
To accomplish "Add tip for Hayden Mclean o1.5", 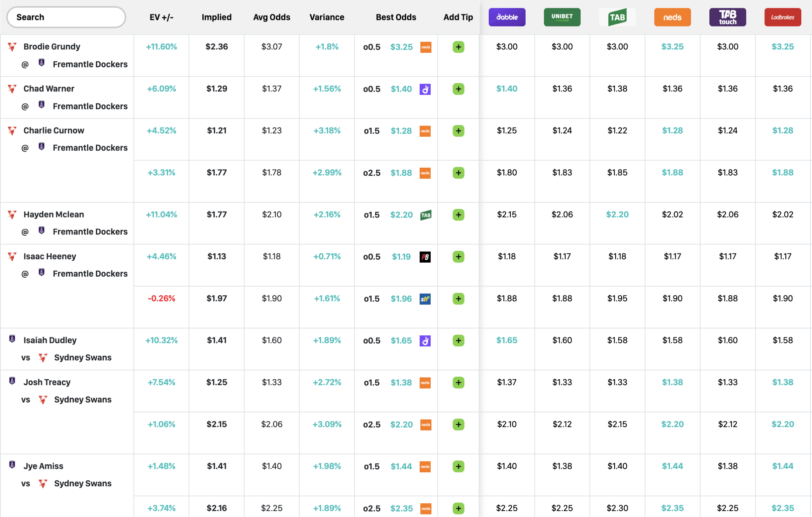I will [458, 215].
